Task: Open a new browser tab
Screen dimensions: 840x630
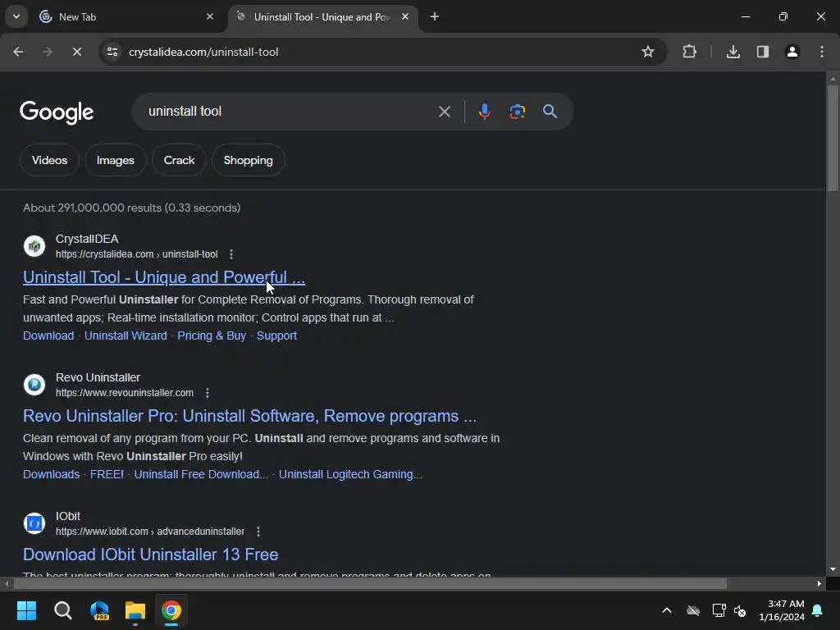Action: [435, 16]
